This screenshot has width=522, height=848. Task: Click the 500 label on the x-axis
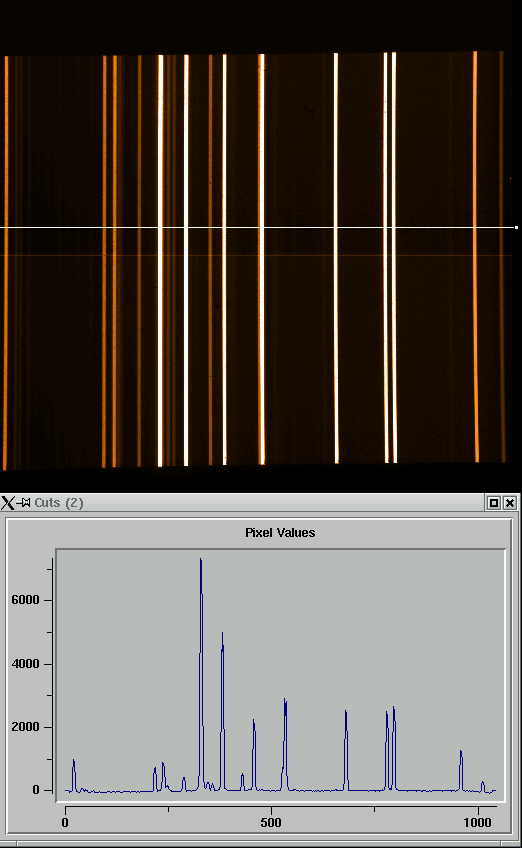271,823
